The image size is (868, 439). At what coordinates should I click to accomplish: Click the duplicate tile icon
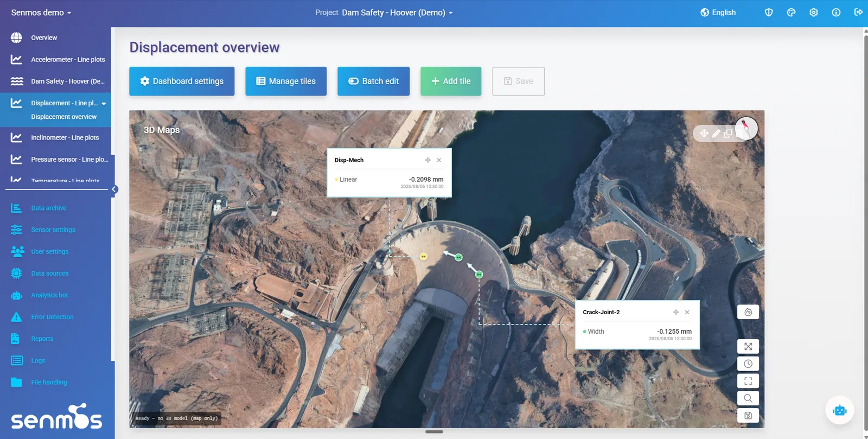coord(728,133)
